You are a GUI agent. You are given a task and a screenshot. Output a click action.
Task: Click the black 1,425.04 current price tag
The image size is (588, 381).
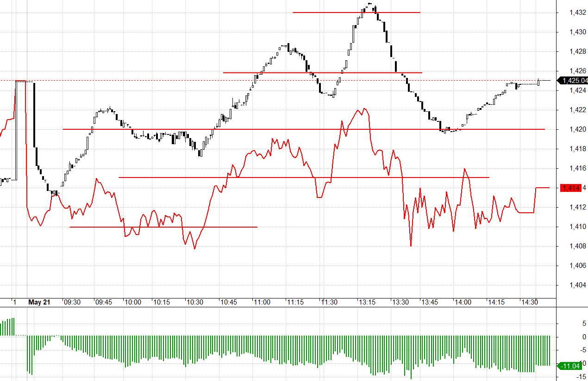pos(574,81)
